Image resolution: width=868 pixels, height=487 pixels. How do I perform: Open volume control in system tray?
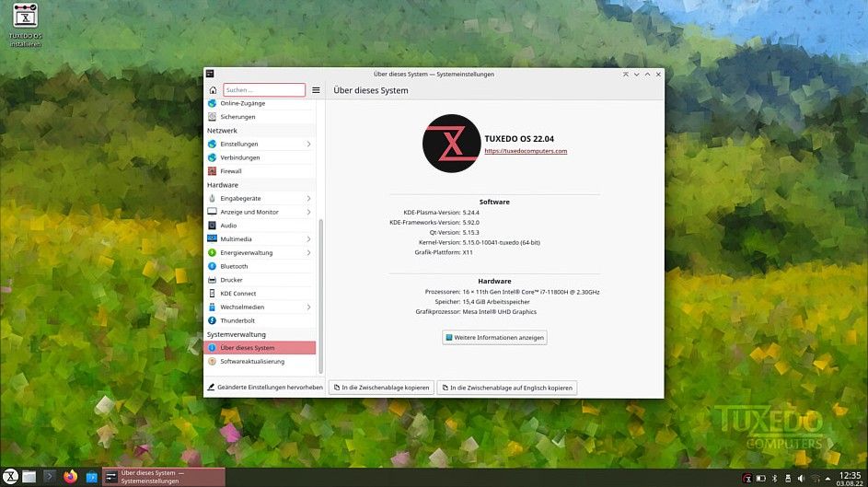(801, 478)
